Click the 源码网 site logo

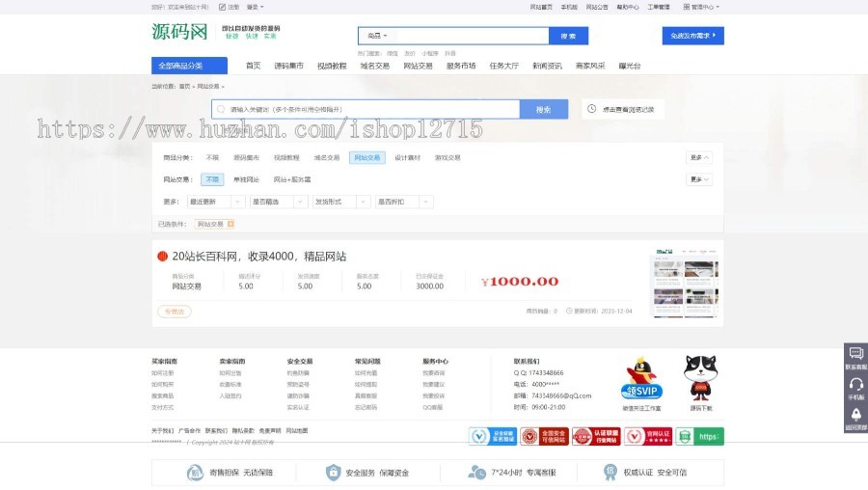coord(179,32)
